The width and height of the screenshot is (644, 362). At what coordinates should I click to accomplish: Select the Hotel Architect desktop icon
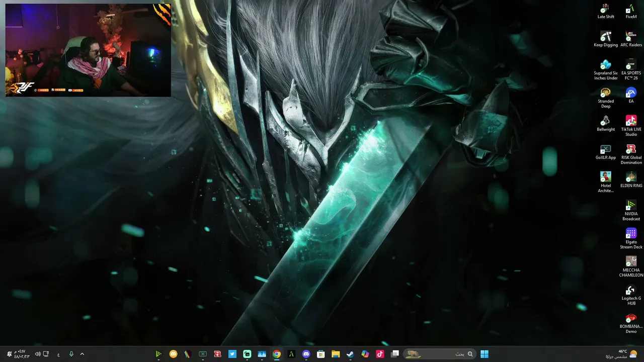pos(606,183)
